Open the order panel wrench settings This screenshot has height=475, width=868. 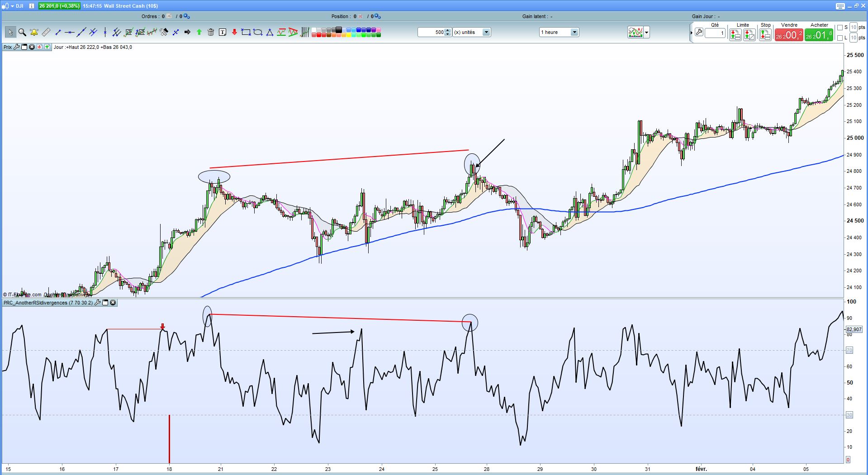(x=699, y=32)
